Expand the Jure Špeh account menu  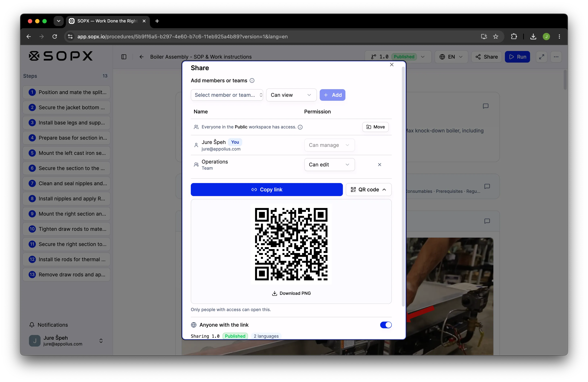click(101, 341)
